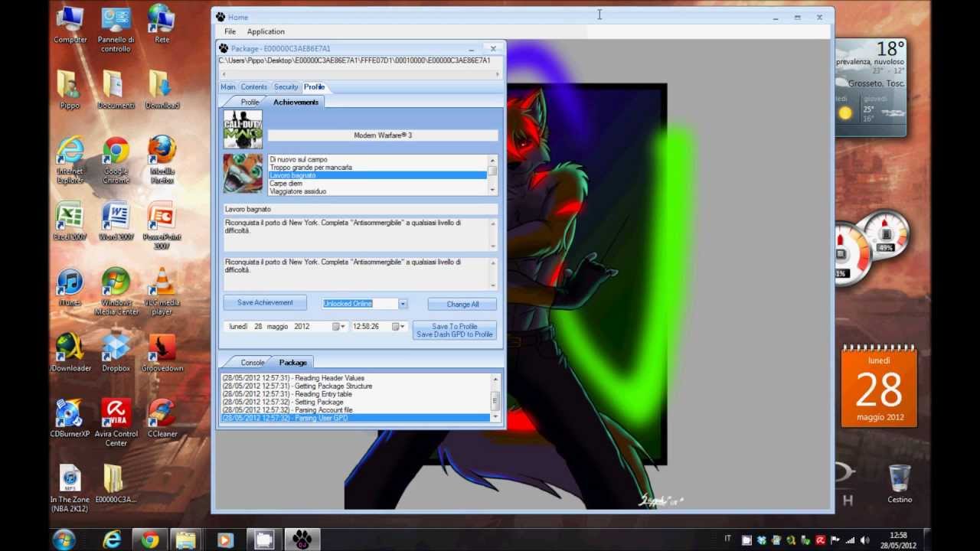980x551 pixels.
Task: Click the taskbar clock showing 12:58
Action: click(899, 540)
